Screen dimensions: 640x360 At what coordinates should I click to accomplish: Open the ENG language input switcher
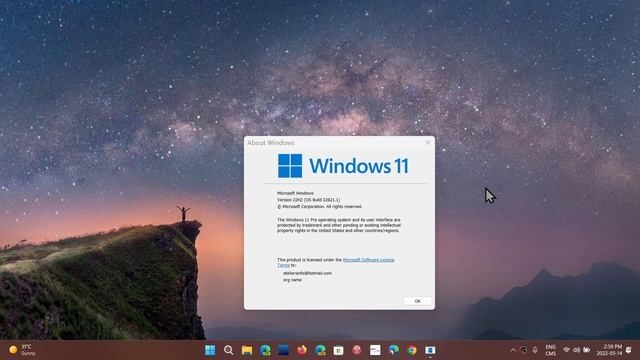pyautogui.click(x=551, y=350)
